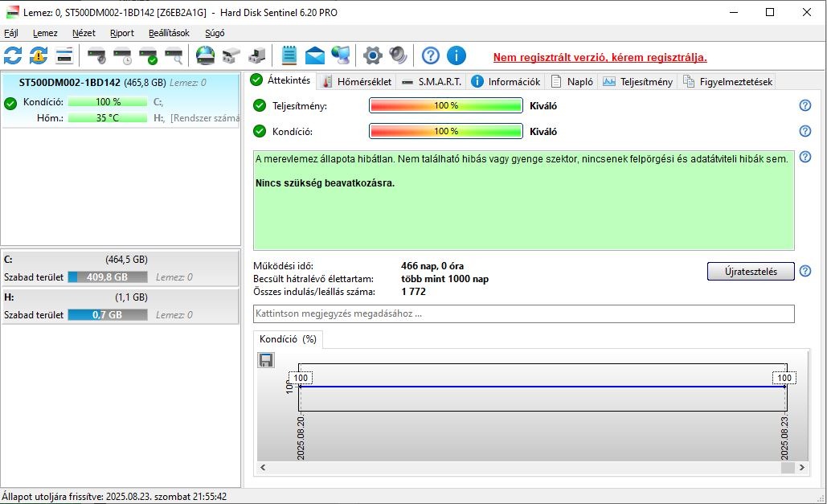Click the left 100 data label on graph

click(x=301, y=378)
